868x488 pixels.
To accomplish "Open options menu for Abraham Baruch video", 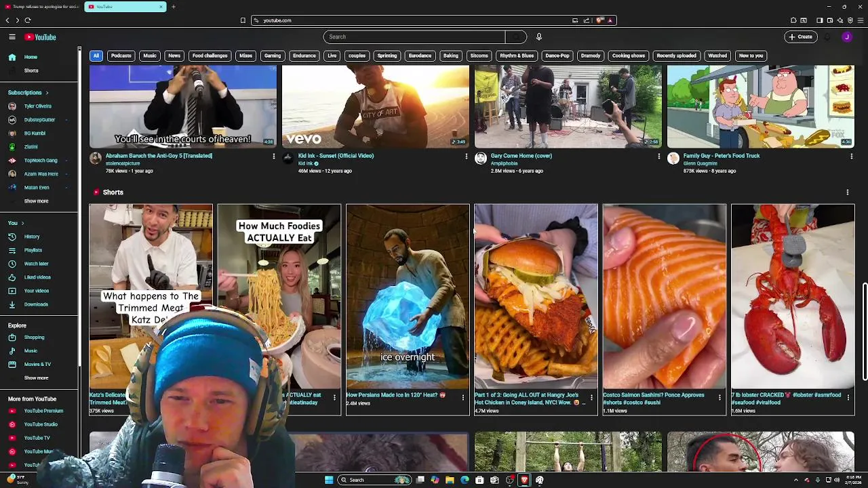I will (274, 157).
